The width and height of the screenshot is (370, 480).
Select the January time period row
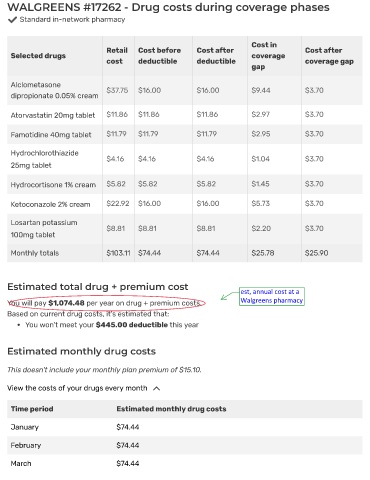point(185,427)
